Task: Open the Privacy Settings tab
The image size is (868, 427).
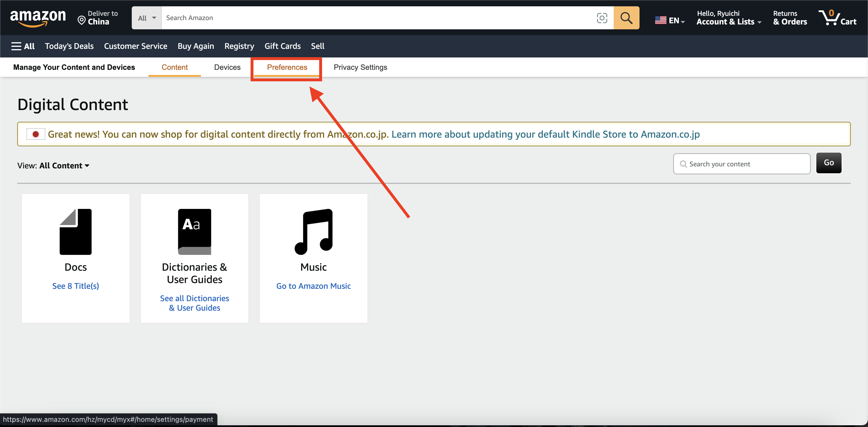Action: (360, 68)
